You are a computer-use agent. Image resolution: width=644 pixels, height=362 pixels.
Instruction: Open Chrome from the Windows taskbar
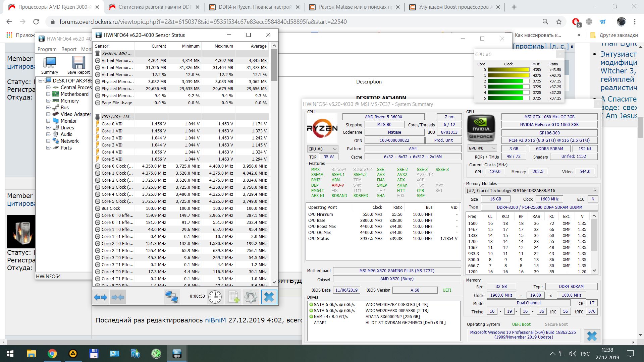tap(52, 353)
